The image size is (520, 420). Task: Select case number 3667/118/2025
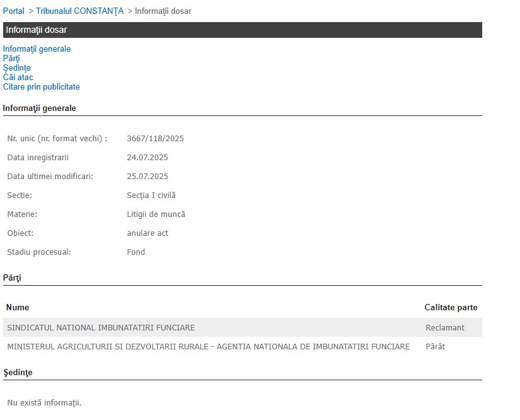(x=155, y=138)
